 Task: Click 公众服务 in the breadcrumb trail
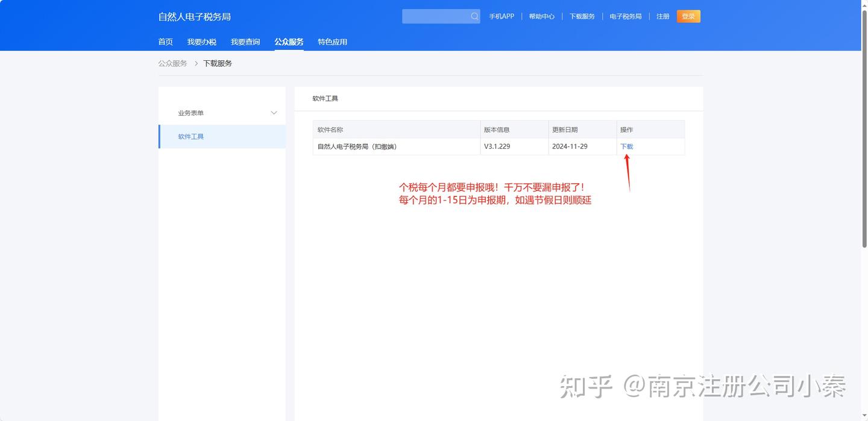pyautogui.click(x=172, y=63)
